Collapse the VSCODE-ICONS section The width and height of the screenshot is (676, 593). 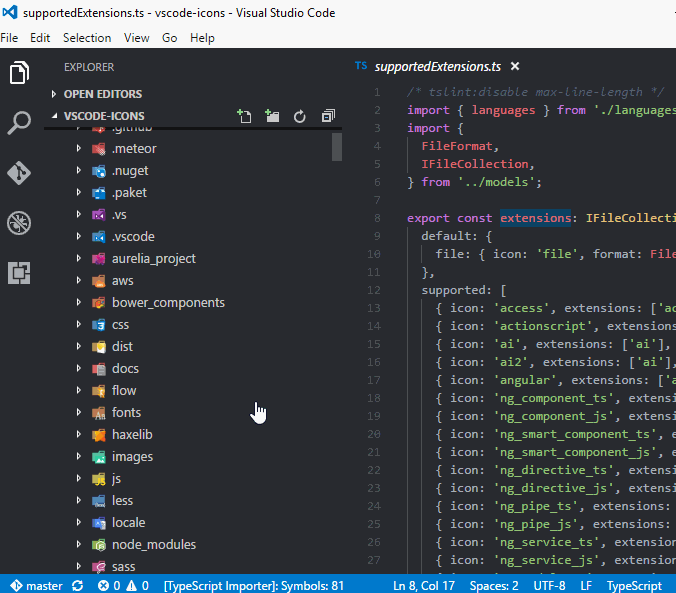[54, 116]
